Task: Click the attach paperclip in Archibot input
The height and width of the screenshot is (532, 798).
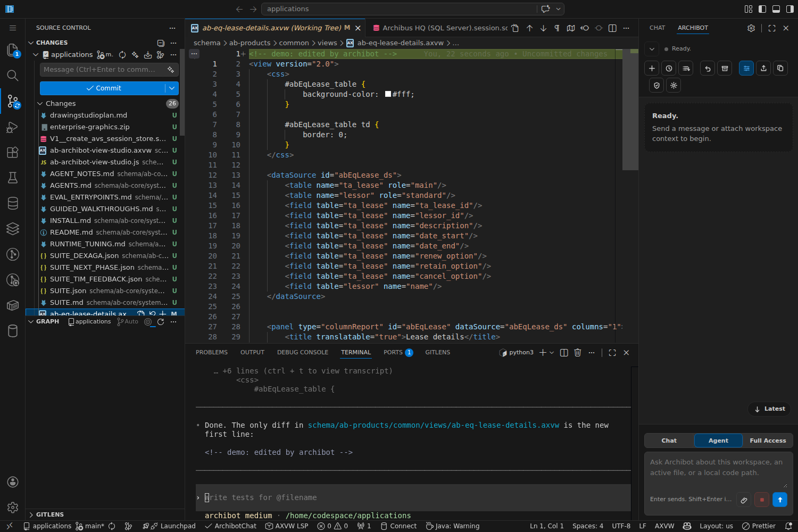Action: (744, 500)
